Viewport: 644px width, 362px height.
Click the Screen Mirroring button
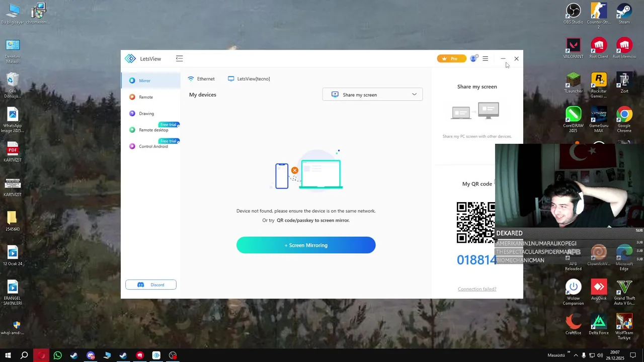click(306, 245)
